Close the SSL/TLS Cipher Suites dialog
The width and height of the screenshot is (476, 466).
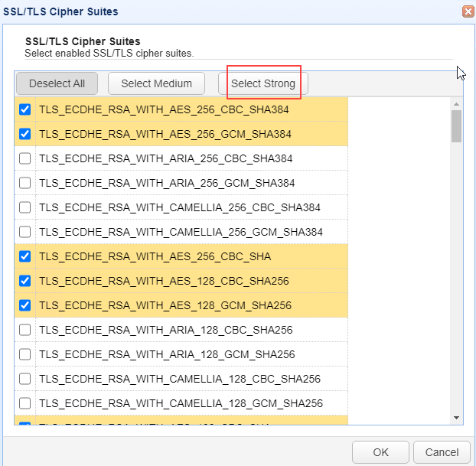click(x=468, y=11)
